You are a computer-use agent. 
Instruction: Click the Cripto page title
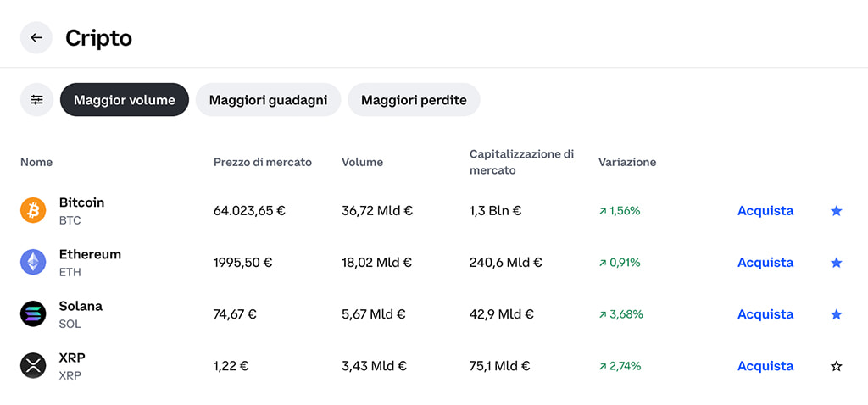click(x=98, y=38)
